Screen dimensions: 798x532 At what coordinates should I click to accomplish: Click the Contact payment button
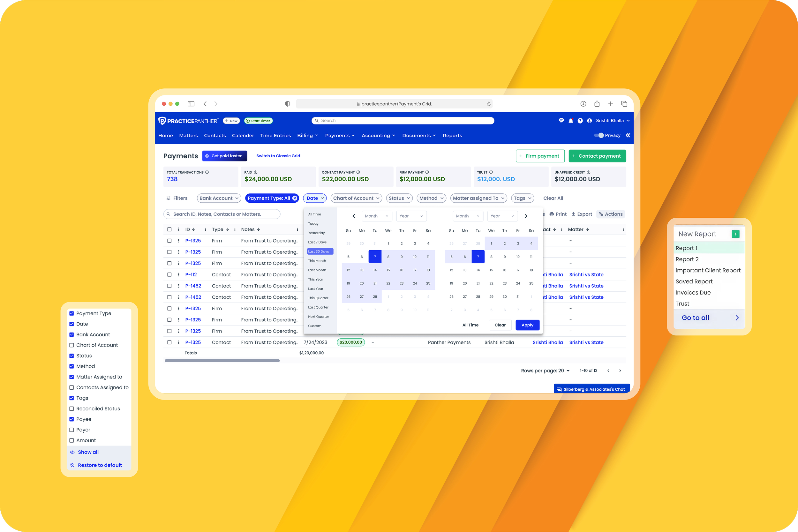tap(597, 156)
